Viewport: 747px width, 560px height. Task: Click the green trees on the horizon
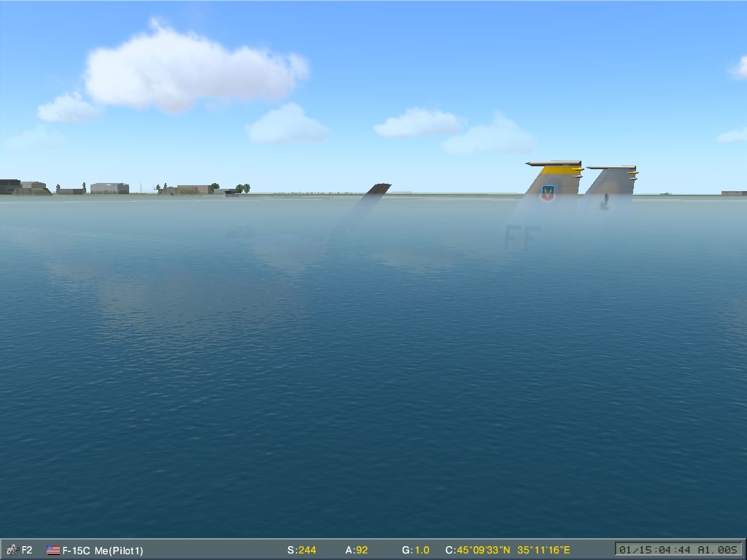(x=242, y=188)
